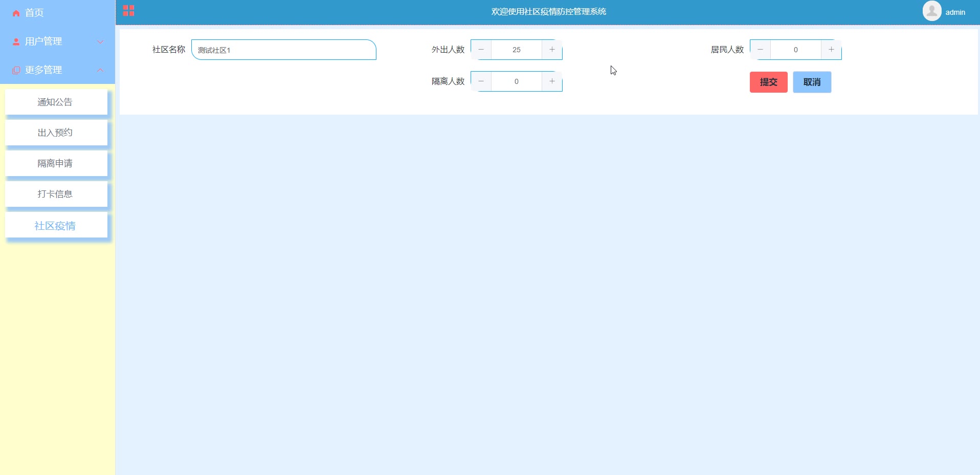Click the 社区名称 input field
The width and height of the screenshot is (980, 475).
(x=284, y=50)
